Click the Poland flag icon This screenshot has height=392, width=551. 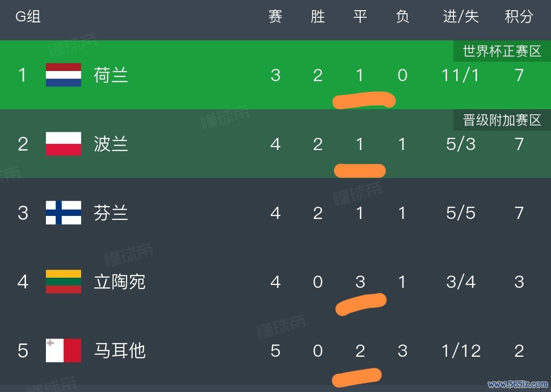63,144
